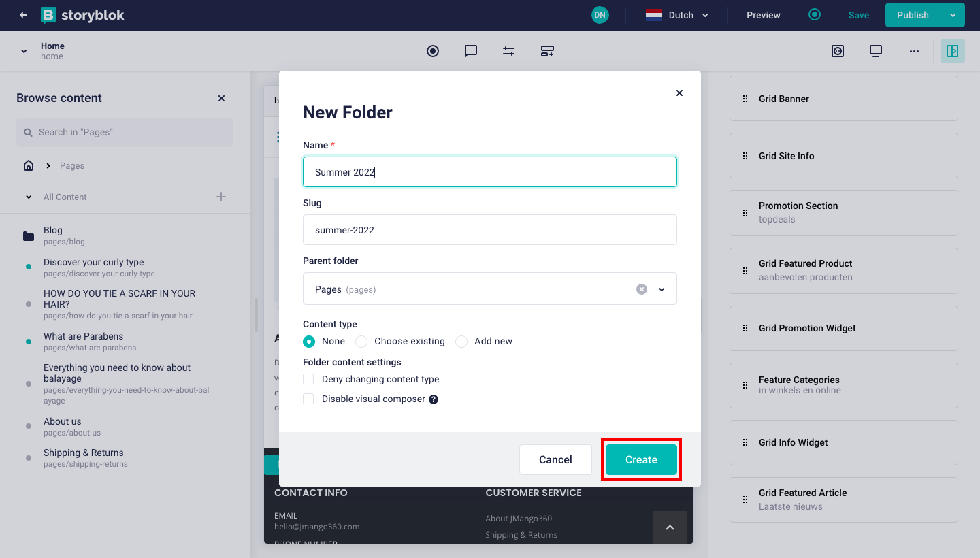Click the help icon beside Disable visual composer
This screenshot has height=558, width=980.
pyautogui.click(x=434, y=399)
